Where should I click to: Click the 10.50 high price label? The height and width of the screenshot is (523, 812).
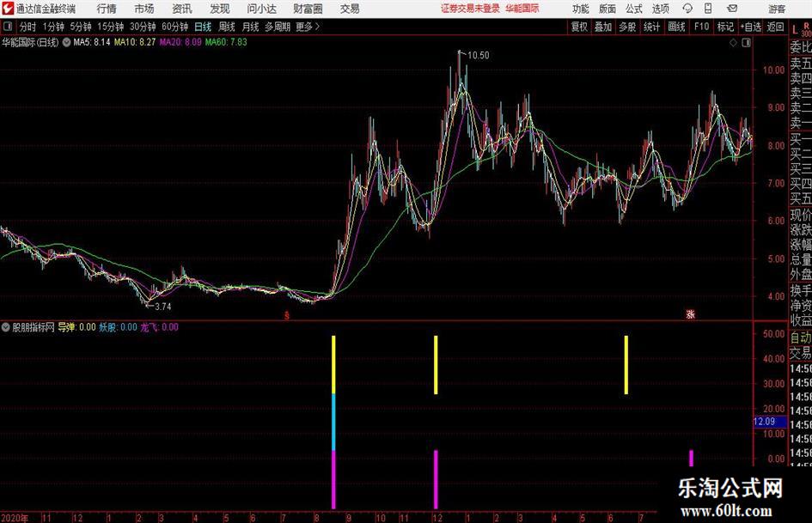tap(478, 56)
